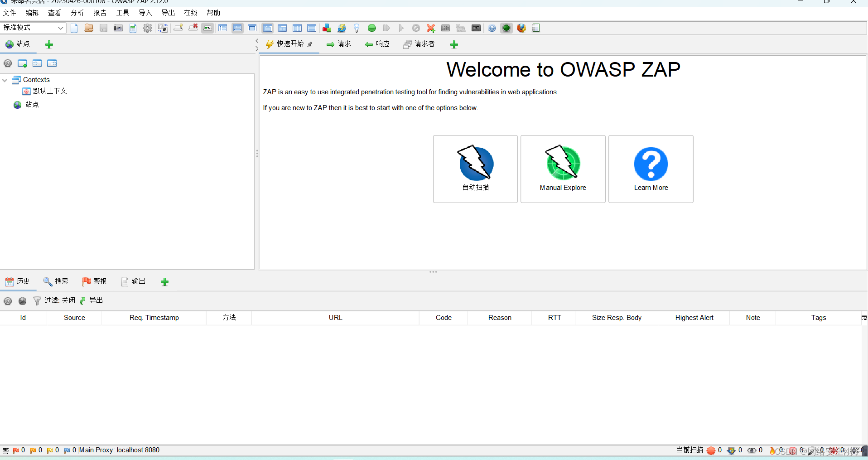Toggle the show-tab-names-and-icons button

(208, 28)
